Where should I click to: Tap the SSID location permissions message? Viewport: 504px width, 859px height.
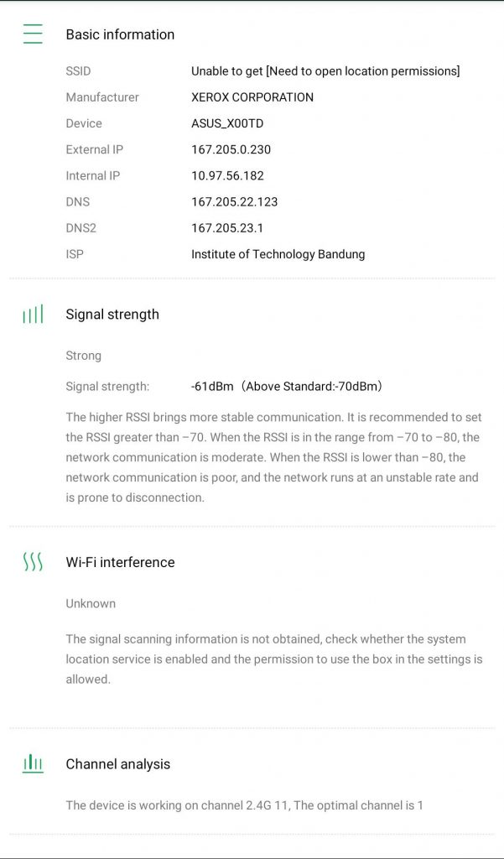(325, 71)
